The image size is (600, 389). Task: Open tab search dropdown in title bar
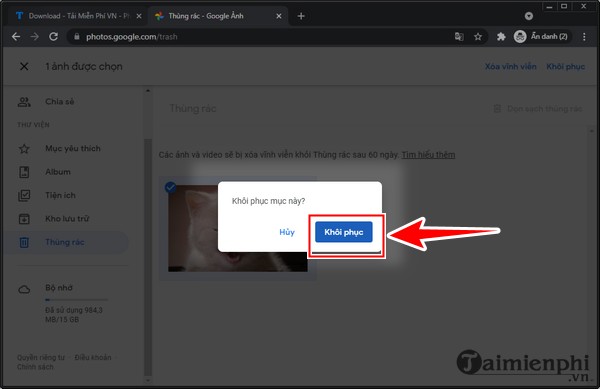click(528, 16)
